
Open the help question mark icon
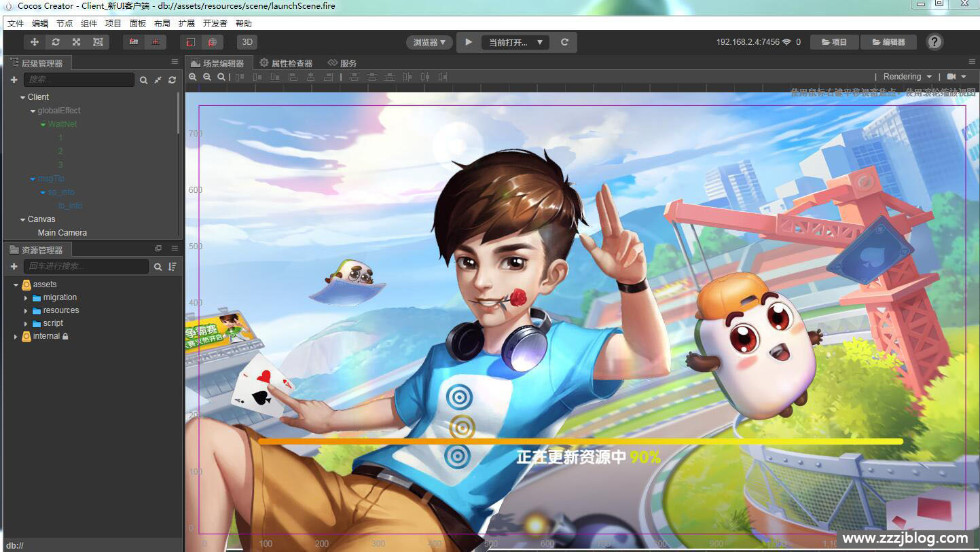(934, 42)
